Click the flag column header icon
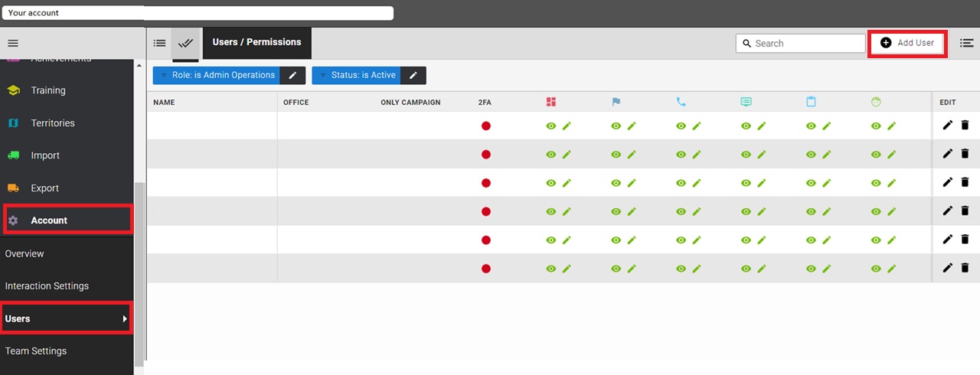This screenshot has width=980, height=375. point(616,102)
